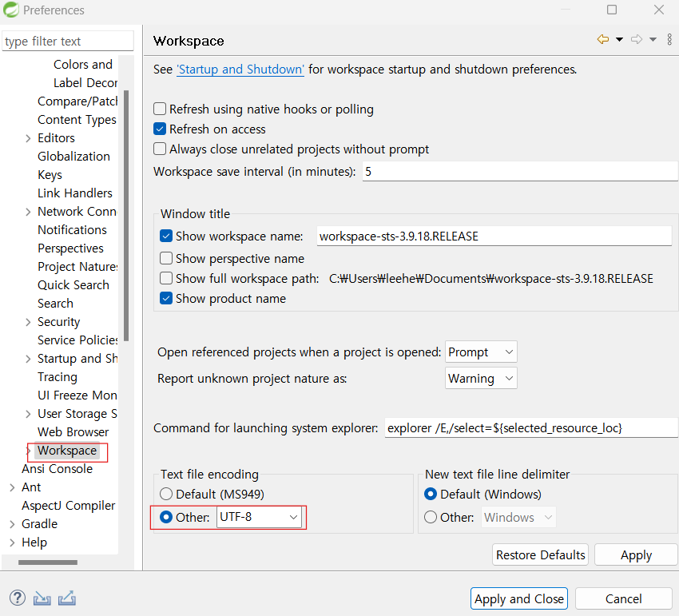Select Globalization tree item
Image resolution: width=679 pixels, height=616 pixels.
pyautogui.click(x=73, y=156)
